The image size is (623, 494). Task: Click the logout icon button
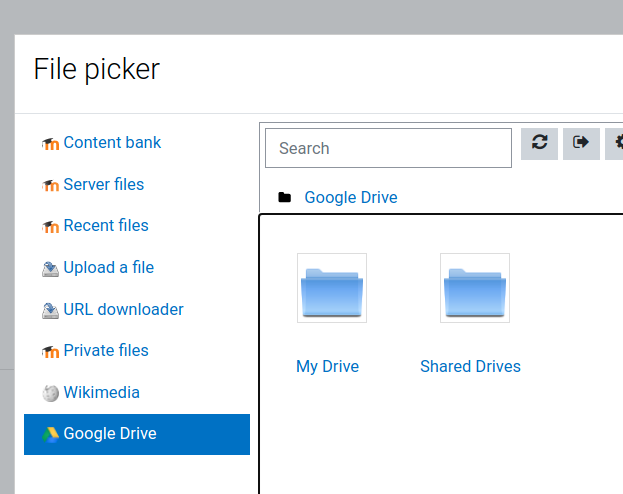pos(581,144)
